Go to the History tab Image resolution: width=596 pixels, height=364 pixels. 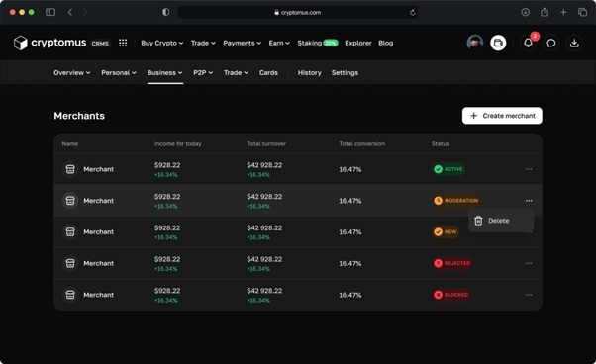click(310, 72)
